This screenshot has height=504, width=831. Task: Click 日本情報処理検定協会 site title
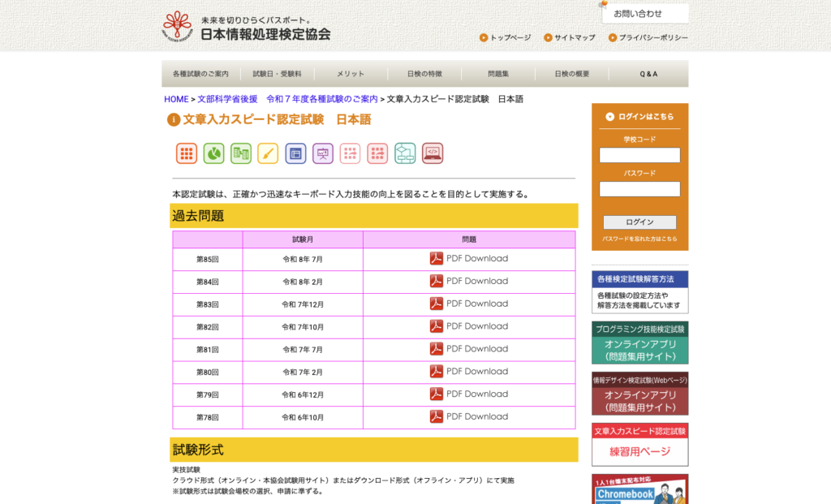tap(265, 34)
